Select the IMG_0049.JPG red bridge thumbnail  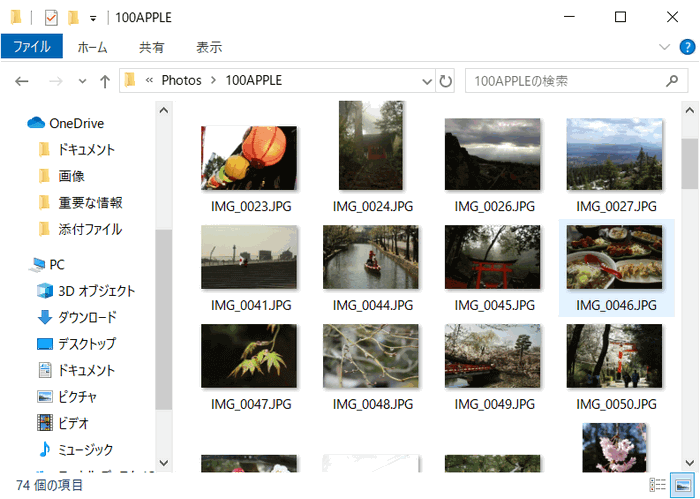click(x=492, y=356)
